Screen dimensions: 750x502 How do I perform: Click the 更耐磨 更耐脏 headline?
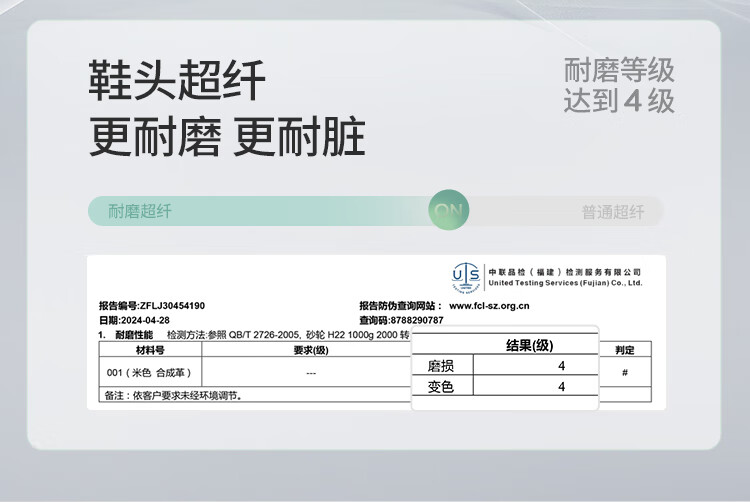[x=227, y=137]
